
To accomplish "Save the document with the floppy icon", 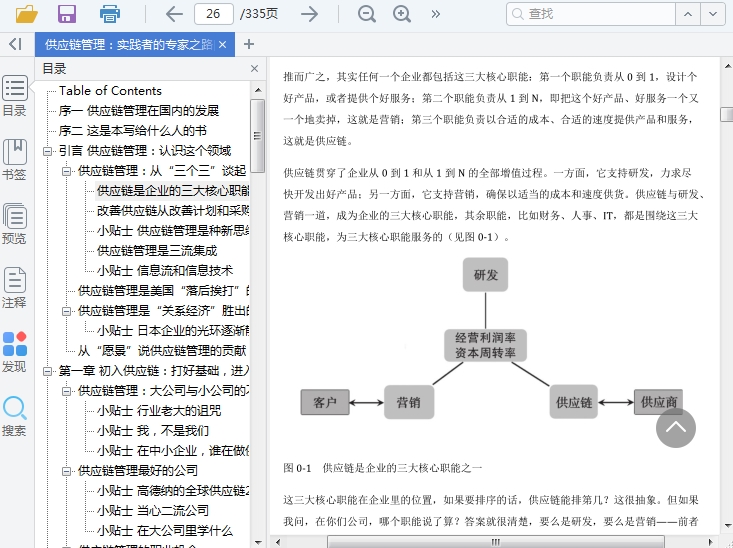I will 67,14.
